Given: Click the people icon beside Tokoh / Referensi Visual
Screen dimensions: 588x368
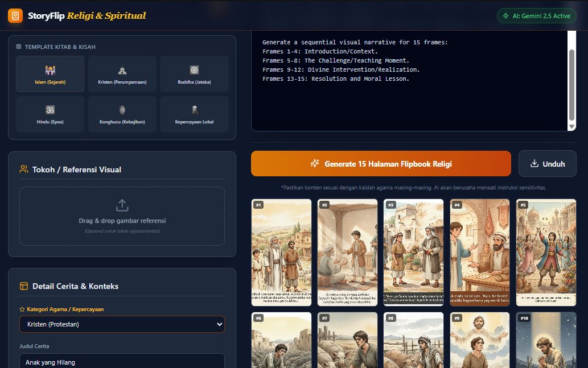Looking at the screenshot, I should coord(24,169).
